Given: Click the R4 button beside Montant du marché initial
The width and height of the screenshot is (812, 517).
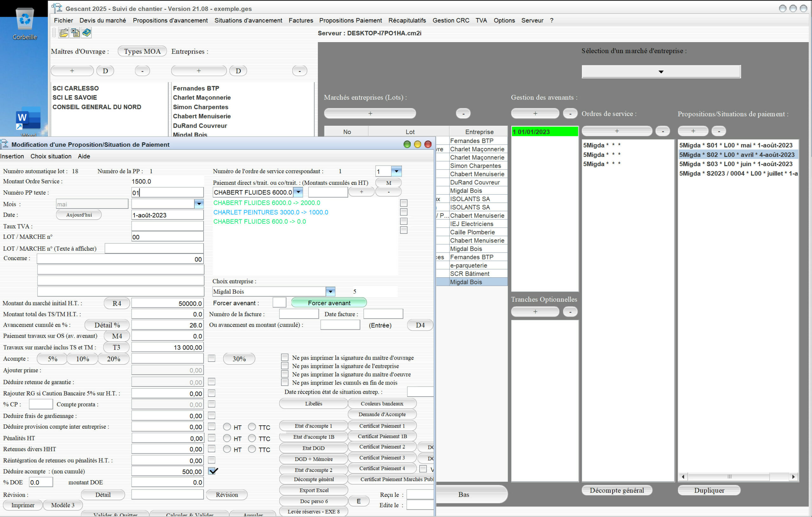Looking at the screenshot, I should tap(117, 303).
